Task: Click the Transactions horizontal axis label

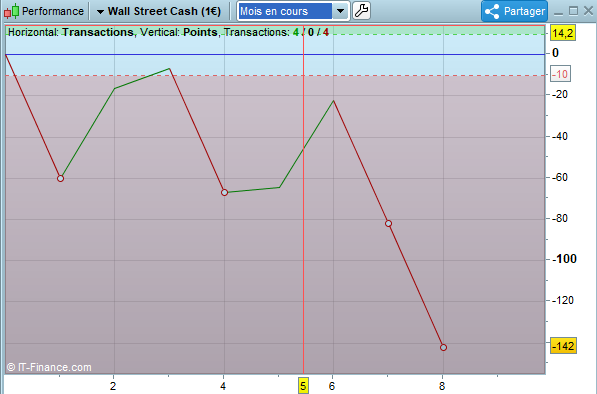Action: [x=98, y=32]
